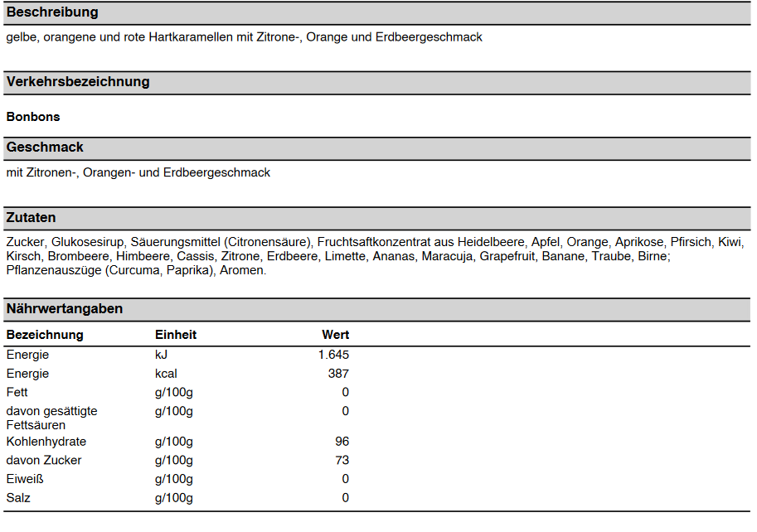Click the kJ unit cell
The height and width of the screenshot is (532, 757).
[x=161, y=355]
